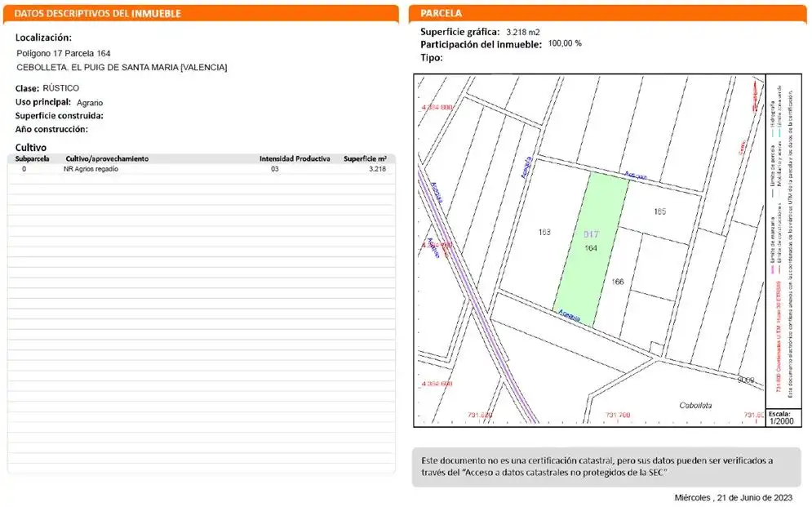Select the "Participación del inmueble:" label

pos(481,45)
